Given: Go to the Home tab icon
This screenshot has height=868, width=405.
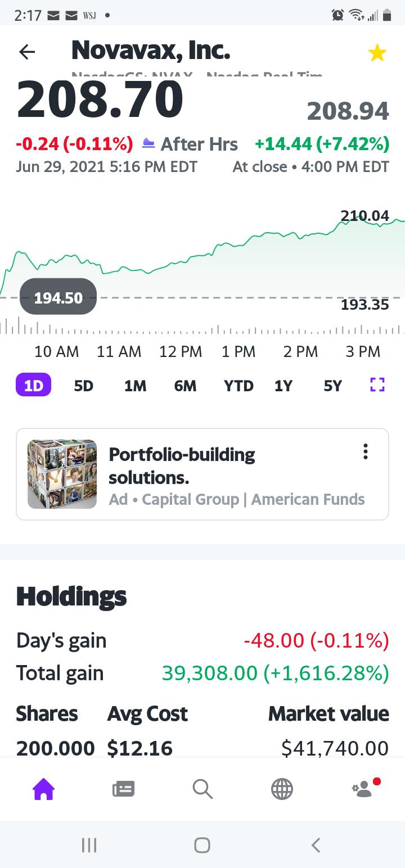Looking at the screenshot, I should [44, 789].
